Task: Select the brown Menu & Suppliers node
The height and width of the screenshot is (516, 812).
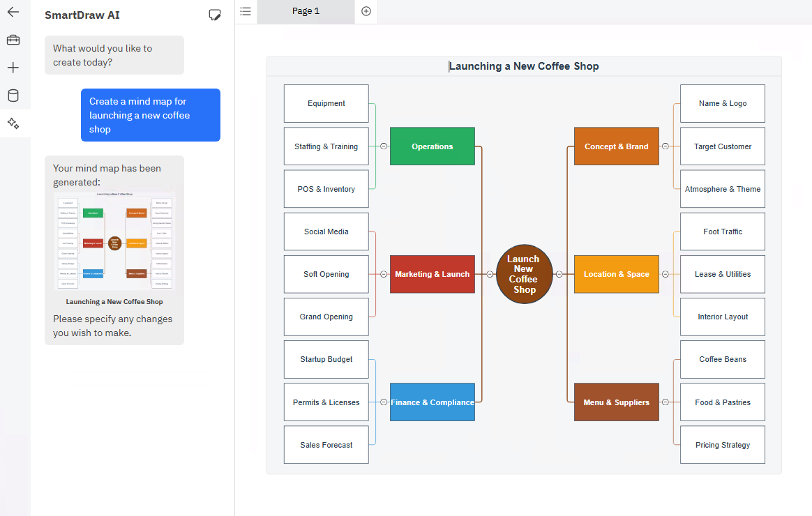Action: click(616, 402)
